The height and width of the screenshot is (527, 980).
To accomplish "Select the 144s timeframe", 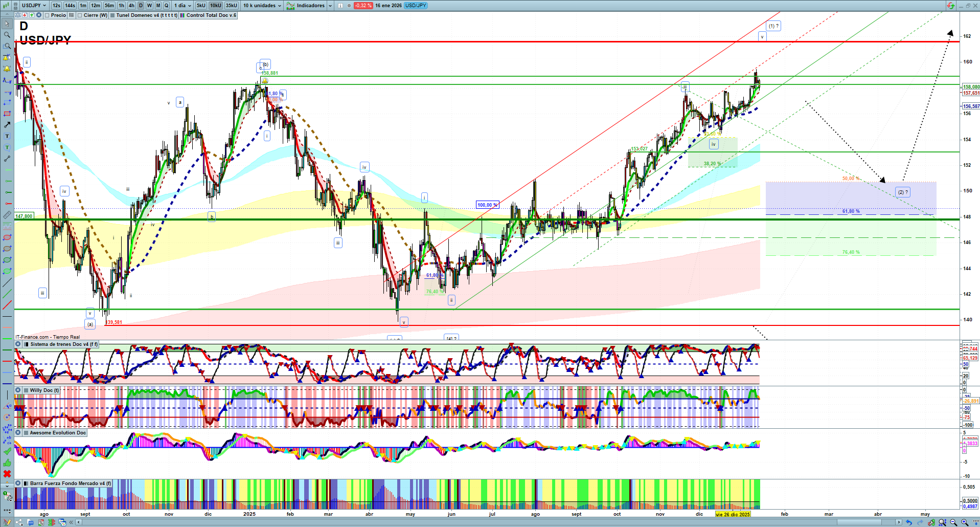I will (70, 6).
